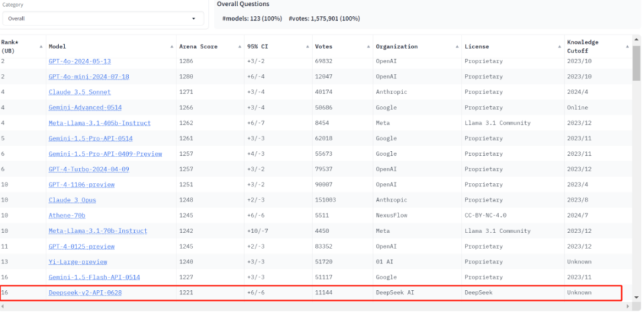Click the horizontal scrollbar left arrow

[x=3, y=306]
